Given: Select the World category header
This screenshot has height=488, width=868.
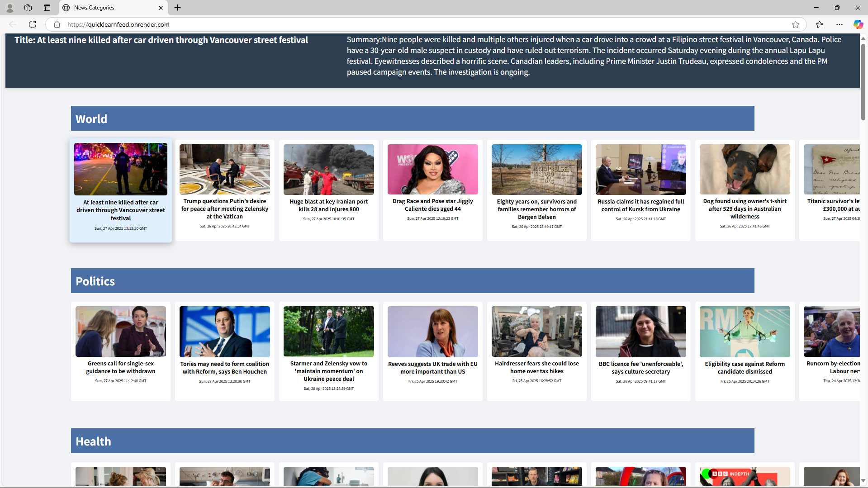Looking at the screenshot, I should 413,118.
